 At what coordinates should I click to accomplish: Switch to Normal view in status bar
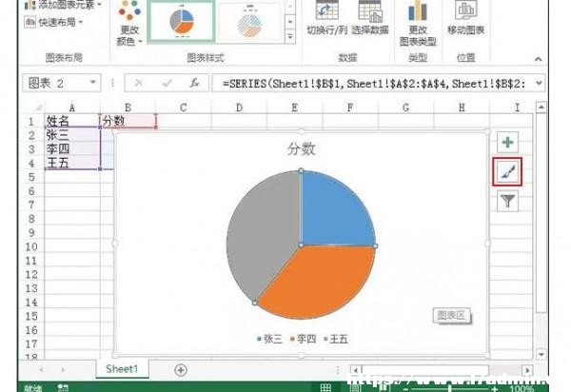(x=325, y=388)
